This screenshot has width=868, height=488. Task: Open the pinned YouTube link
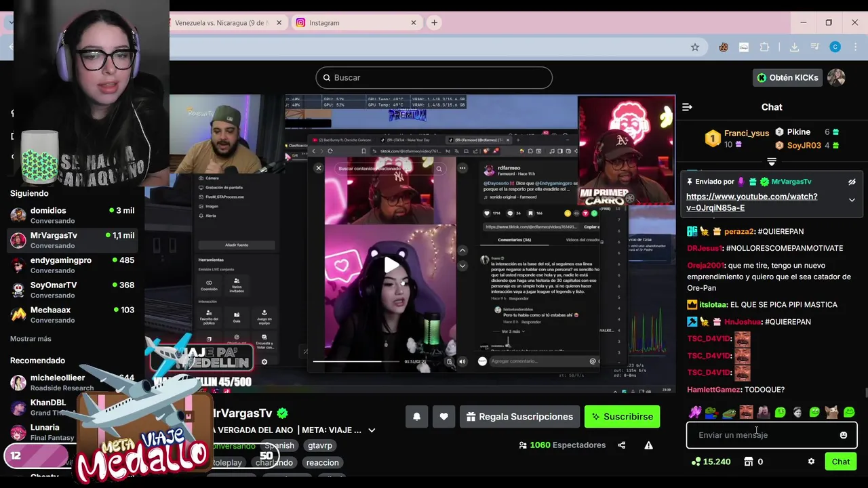(751, 202)
